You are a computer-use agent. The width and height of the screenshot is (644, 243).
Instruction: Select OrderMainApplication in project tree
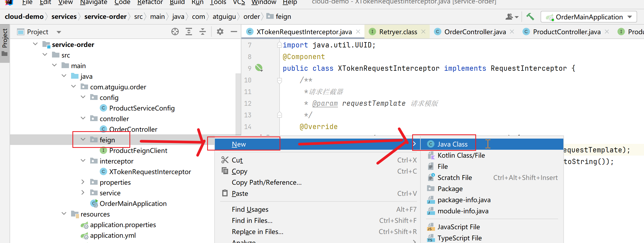[x=129, y=204]
